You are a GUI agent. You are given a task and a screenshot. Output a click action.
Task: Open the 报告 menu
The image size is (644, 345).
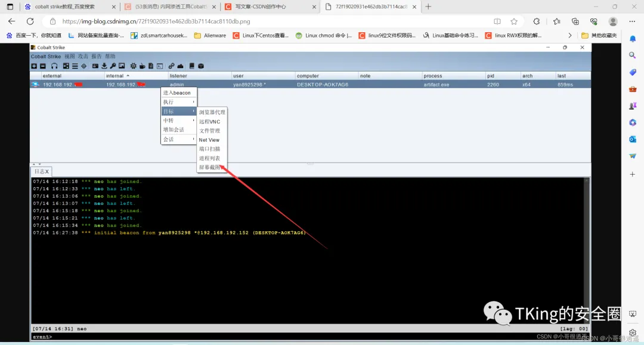[x=97, y=56]
